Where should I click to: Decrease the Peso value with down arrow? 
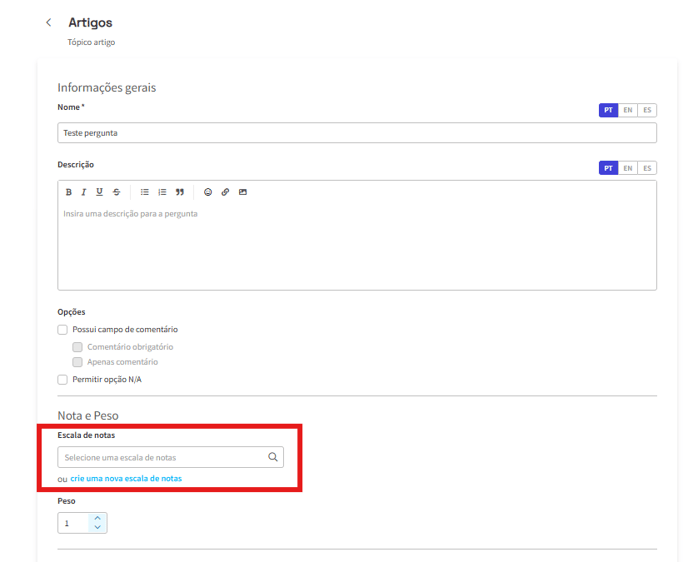coord(97,528)
